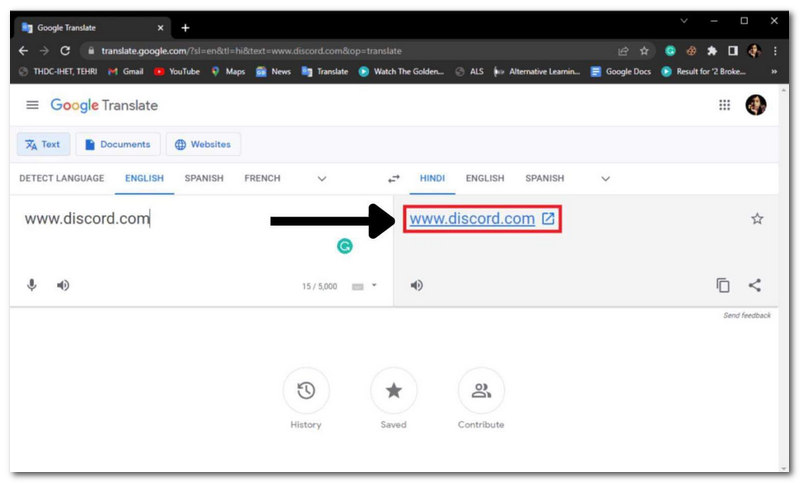Screen dimensions: 800x483
Task: Switch to Documents translation mode
Action: click(118, 144)
